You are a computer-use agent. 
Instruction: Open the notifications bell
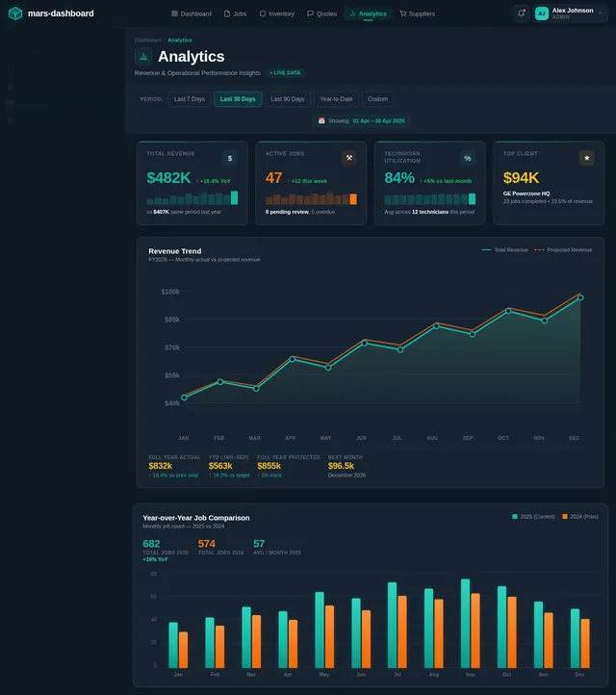pyautogui.click(x=521, y=13)
